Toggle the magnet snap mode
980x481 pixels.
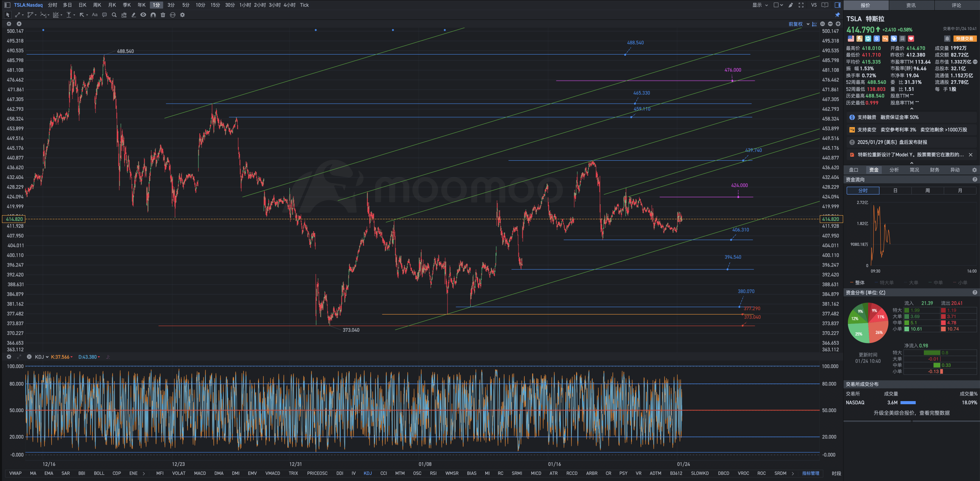pyautogui.click(x=153, y=15)
